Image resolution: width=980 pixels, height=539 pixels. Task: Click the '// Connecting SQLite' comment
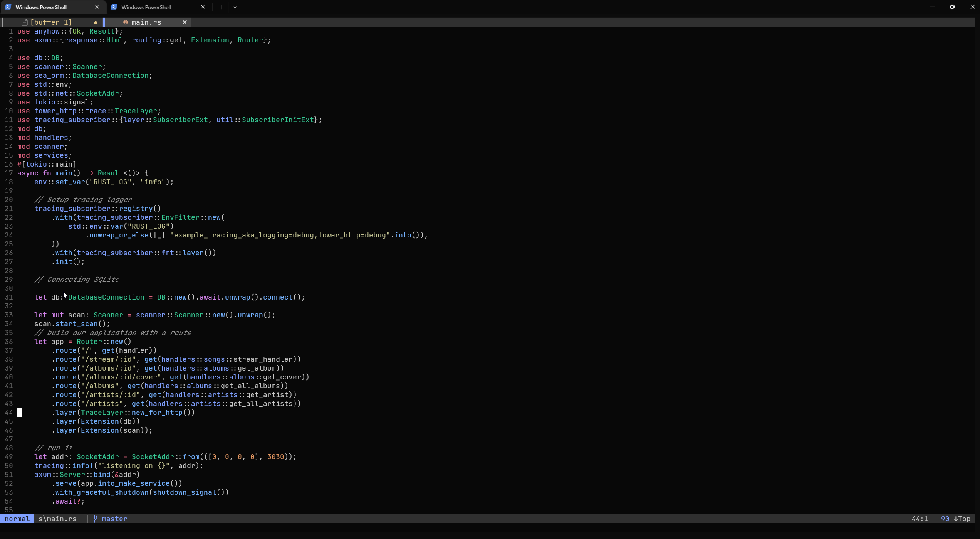(x=77, y=280)
